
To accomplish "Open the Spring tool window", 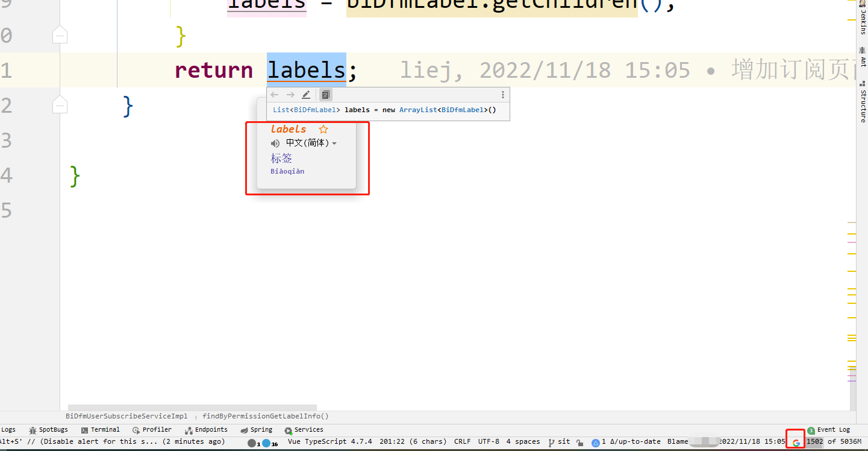I will [x=257, y=430].
